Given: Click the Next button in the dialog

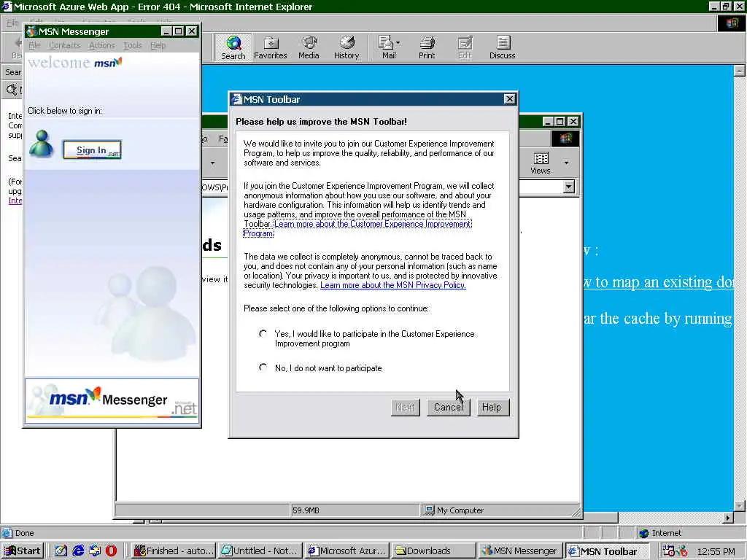Looking at the screenshot, I should 406,407.
